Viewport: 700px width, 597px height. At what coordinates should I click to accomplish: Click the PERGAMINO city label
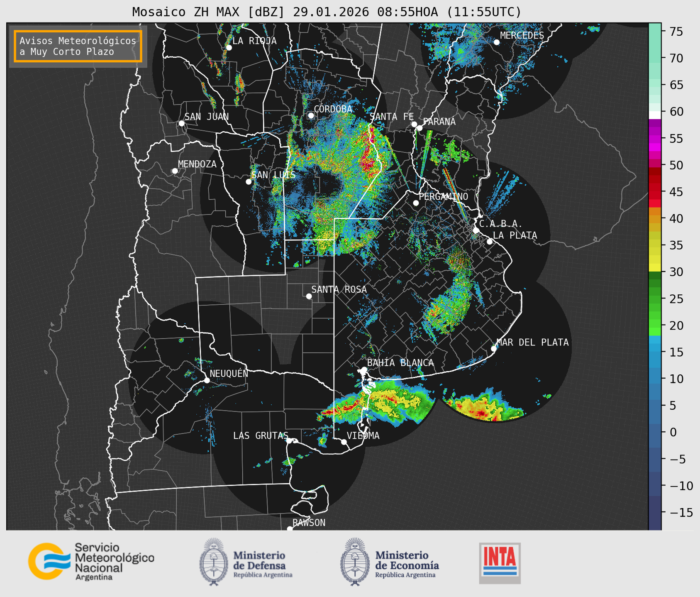click(443, 196)
